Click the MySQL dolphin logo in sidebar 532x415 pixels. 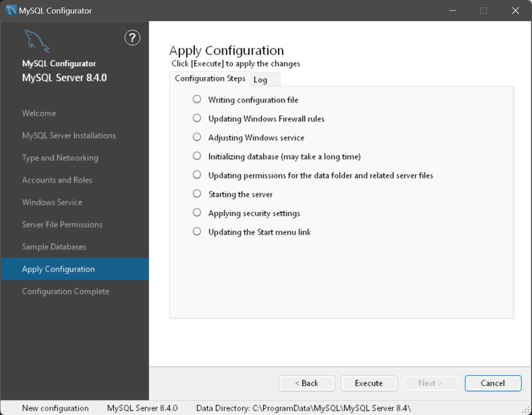[x=37, y=41]
